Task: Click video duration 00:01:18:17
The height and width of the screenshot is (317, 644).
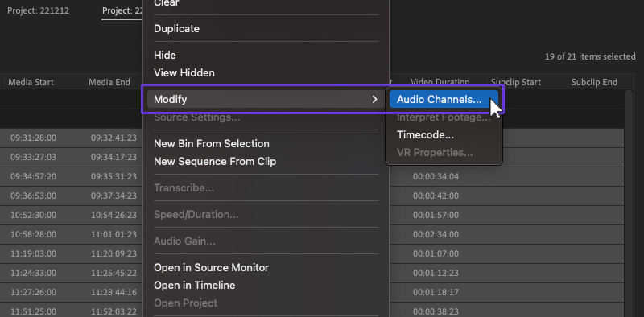Action: 436,292
